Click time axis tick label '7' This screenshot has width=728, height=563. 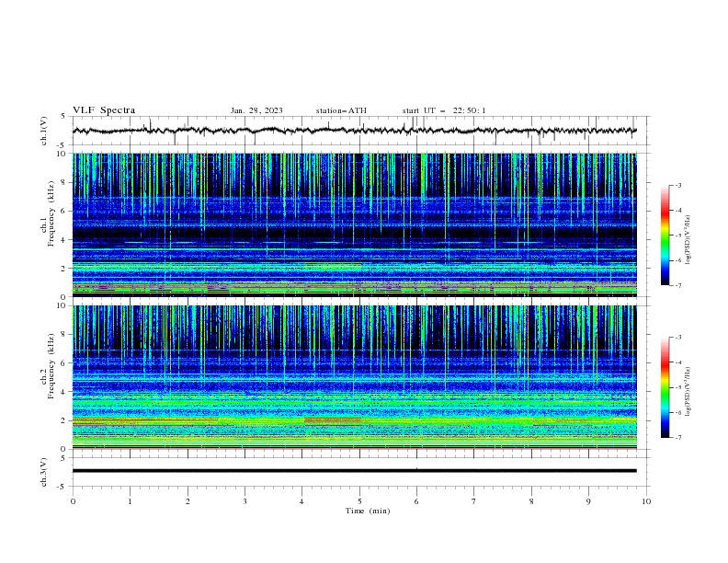(x=474, y=501)
